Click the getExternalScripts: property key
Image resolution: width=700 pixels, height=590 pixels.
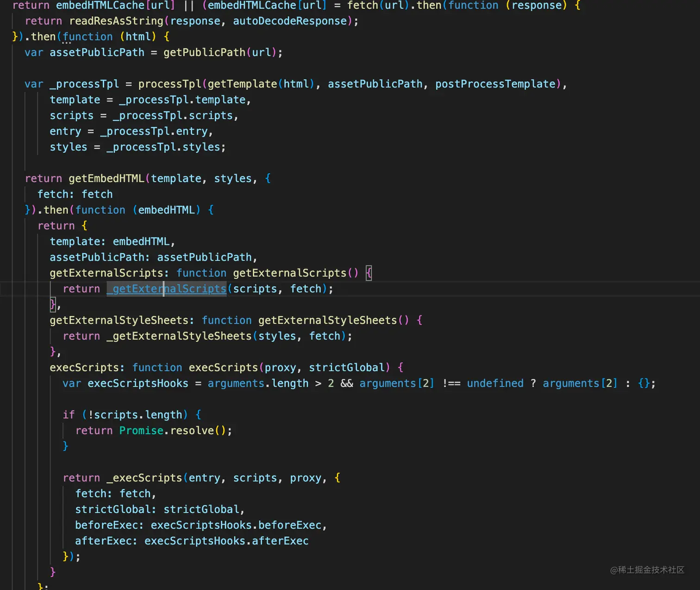click(x=109, y=273)
